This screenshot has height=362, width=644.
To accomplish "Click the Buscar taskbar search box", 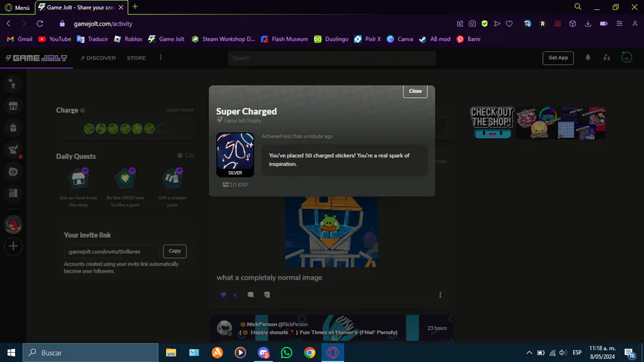I will click(90, 353).
